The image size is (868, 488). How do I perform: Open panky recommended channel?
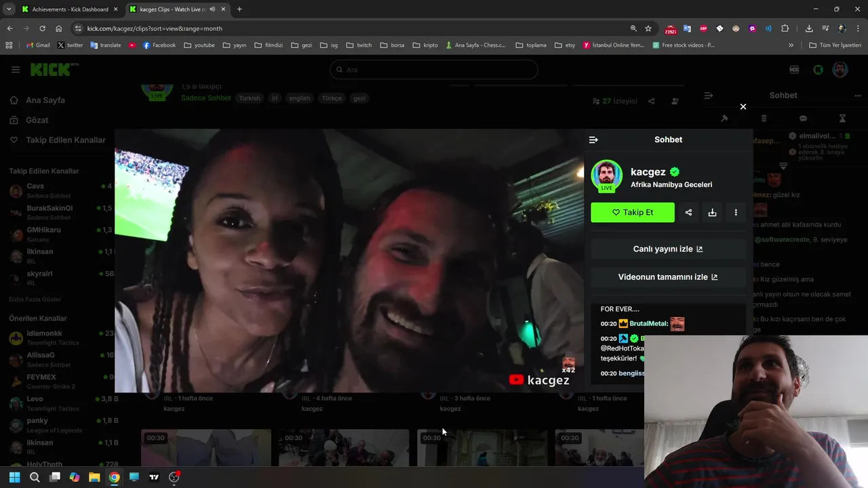(x=60, y=425)
